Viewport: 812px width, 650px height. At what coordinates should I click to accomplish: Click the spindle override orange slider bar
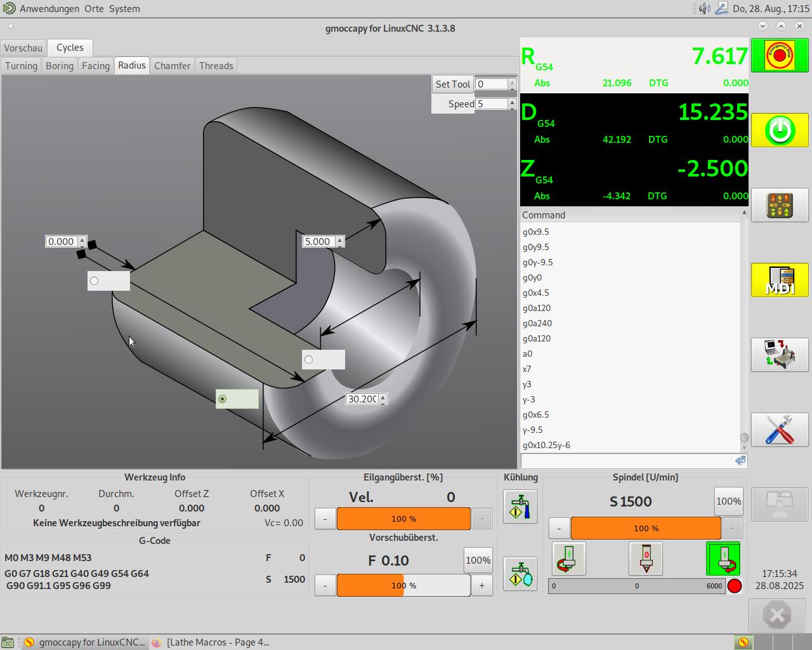646,528
